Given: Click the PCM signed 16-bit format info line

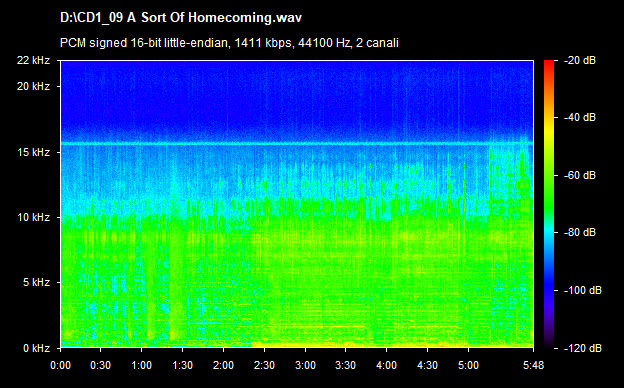Looking at the screenshot, I should click(x=229, y=43).
